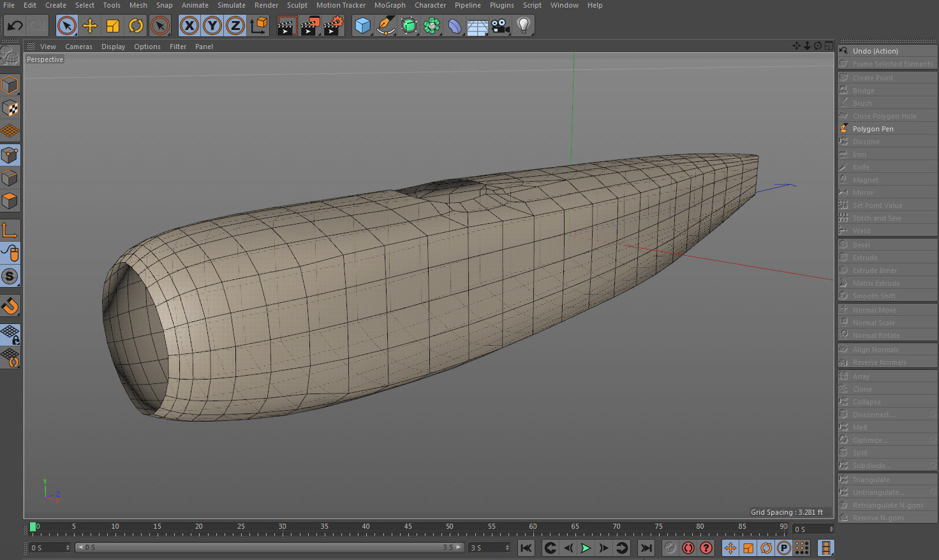The width and height of the screenshot is (939, 560).
Task: Play animation forward
Action: [586, 548]
